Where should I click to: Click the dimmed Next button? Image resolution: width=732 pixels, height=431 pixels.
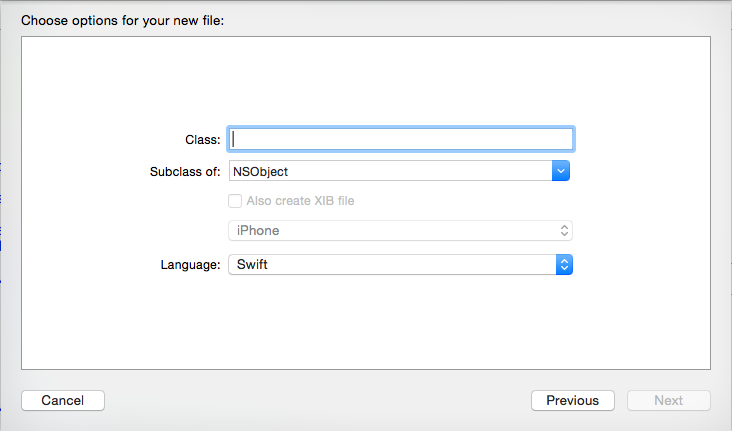click(669, 401)
